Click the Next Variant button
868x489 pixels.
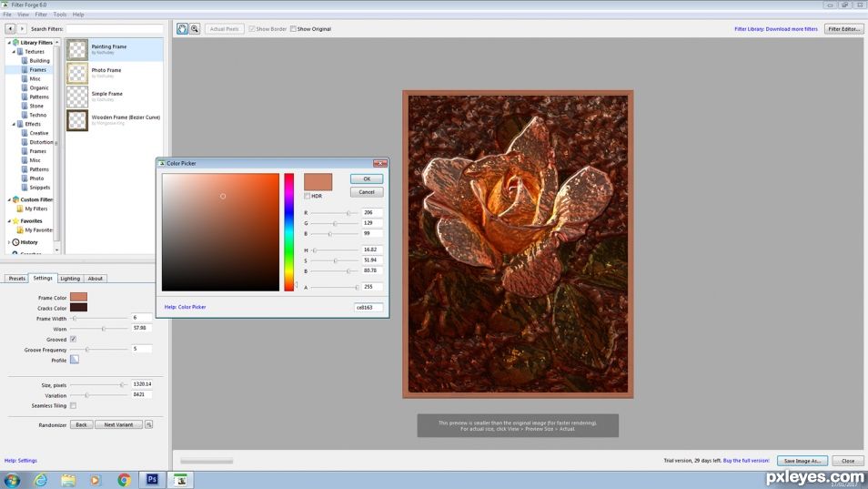(118, 424)
